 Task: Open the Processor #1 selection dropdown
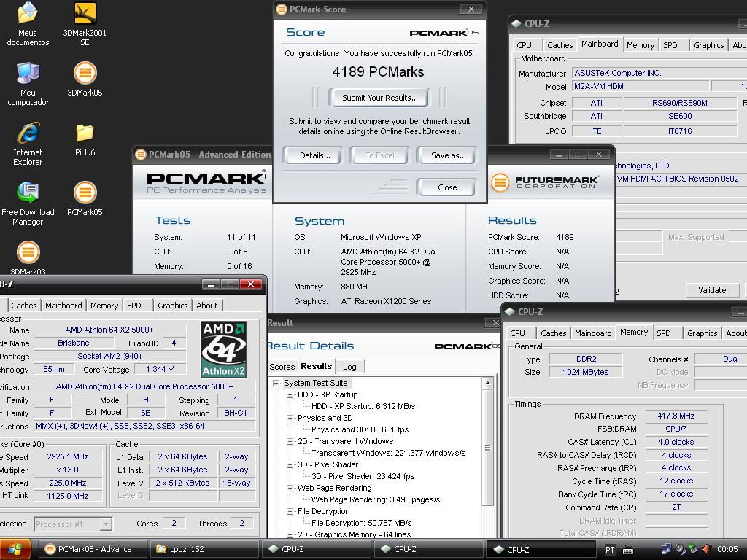107,524
